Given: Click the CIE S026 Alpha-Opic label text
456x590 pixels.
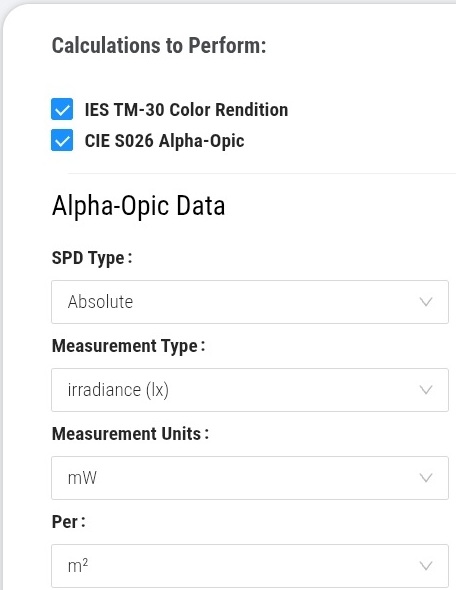Looking at the screenshot, I should pyautogui.click(x=164, y=141).
